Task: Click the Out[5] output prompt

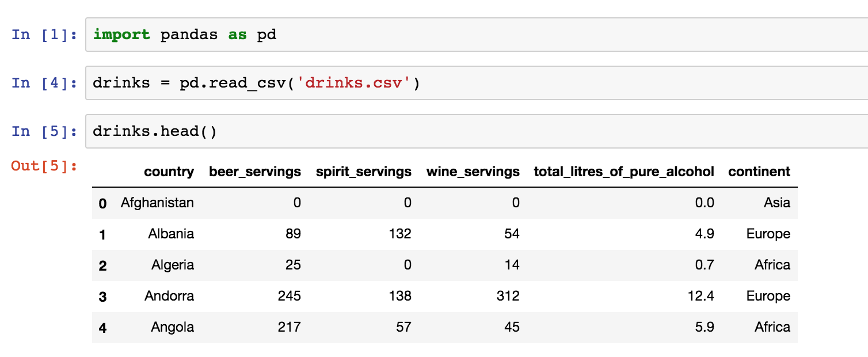Action: pyautogui.click(x=44, y=166)
